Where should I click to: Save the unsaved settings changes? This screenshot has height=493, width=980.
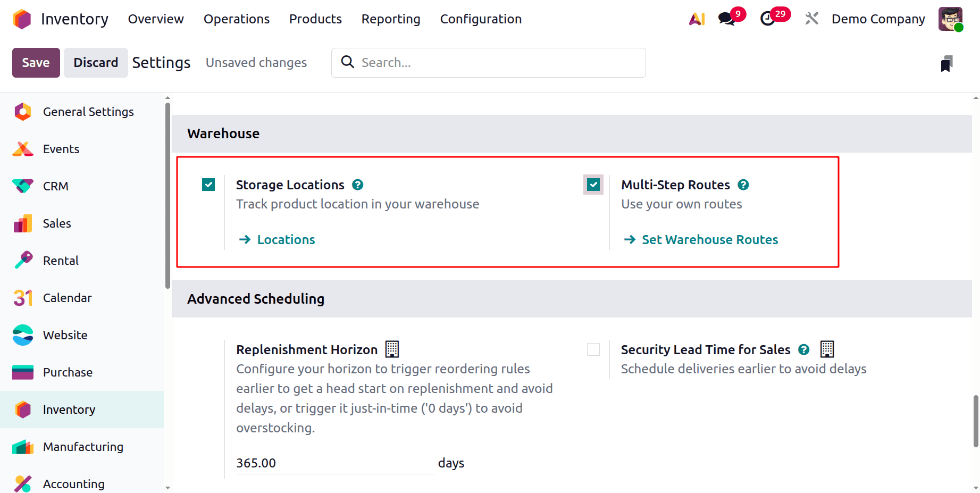point(36,62)
